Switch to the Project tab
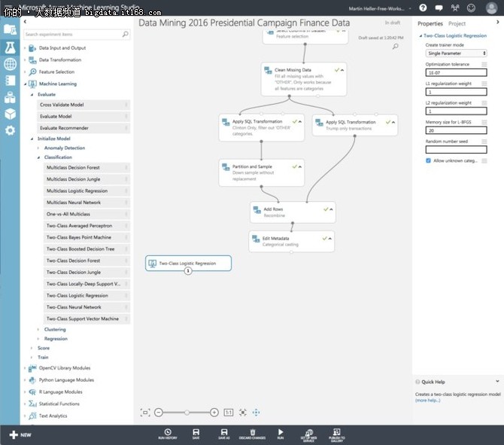The width and height of the screenshot is (504, 445). 457,23
